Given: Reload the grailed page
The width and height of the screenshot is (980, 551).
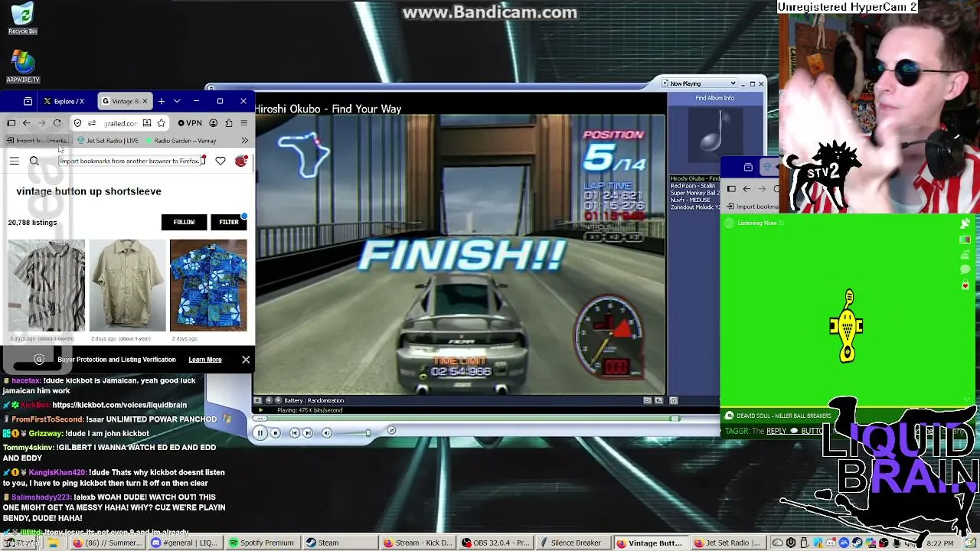Looking at the screenshot, I should (x=57, y=123).
